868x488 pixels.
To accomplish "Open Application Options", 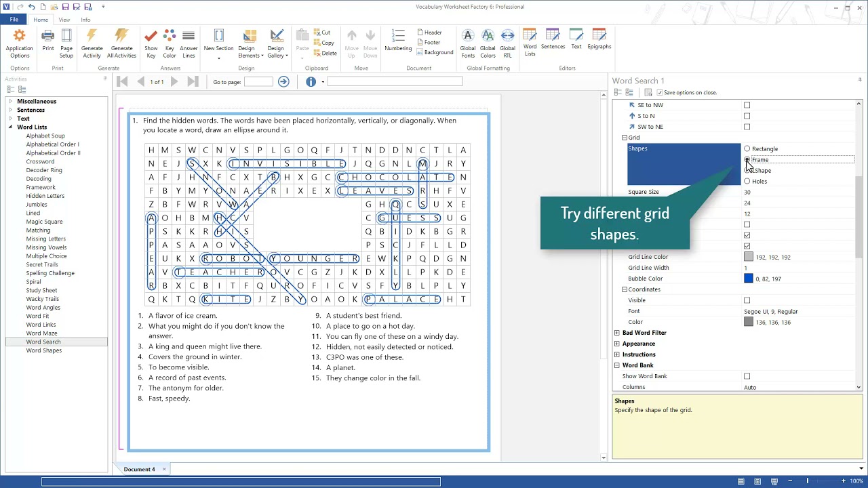I will coord(19,43).
